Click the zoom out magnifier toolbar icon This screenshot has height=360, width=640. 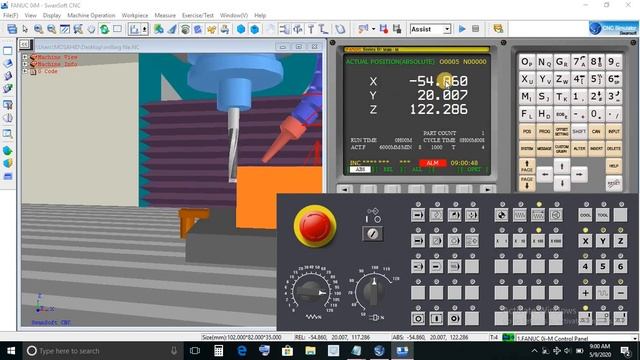point(51,29)
